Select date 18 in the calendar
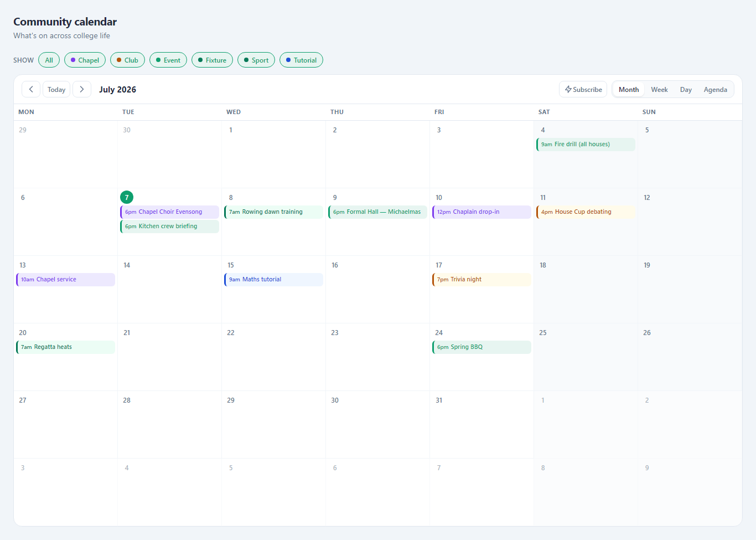756x540 pixels. pos(543,265)
